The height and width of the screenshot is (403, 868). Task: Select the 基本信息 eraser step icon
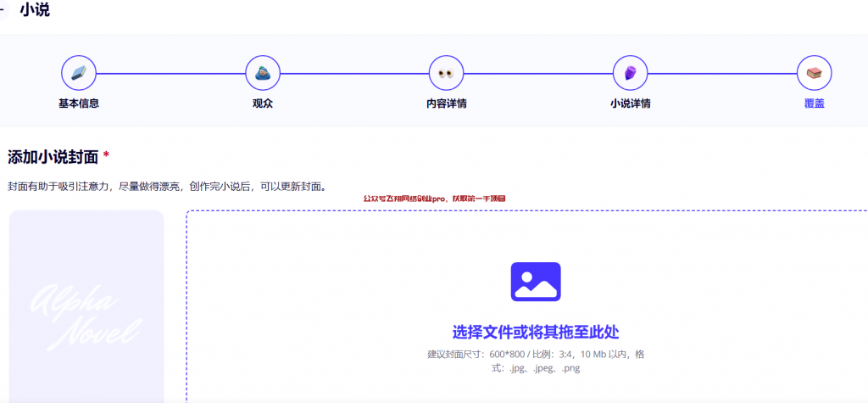point(79,73)
